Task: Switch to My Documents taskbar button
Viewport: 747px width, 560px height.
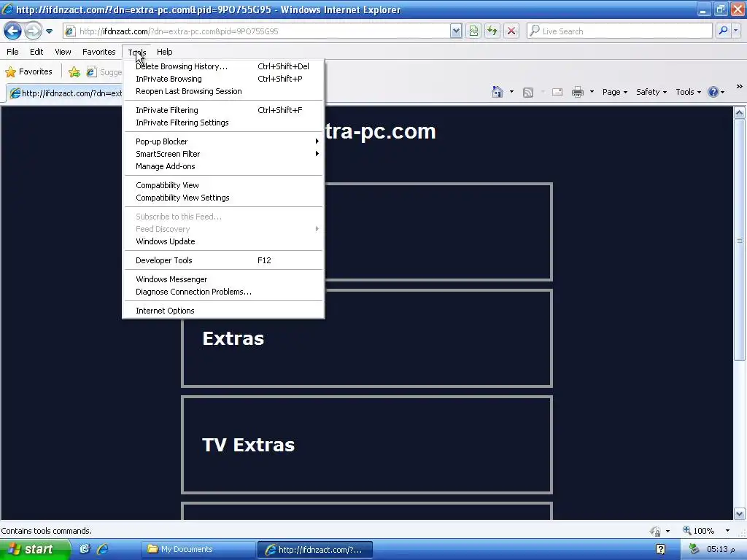Action: [198, 550]
